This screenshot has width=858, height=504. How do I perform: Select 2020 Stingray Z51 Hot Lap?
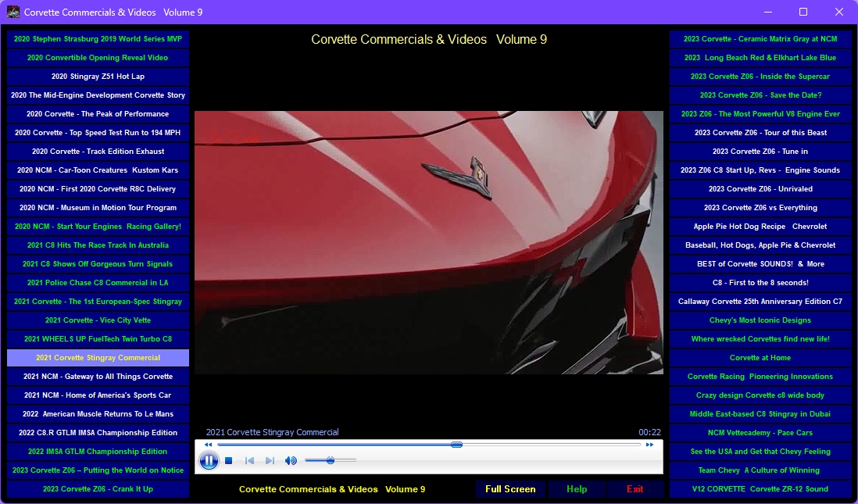click(x=98, y=77)
